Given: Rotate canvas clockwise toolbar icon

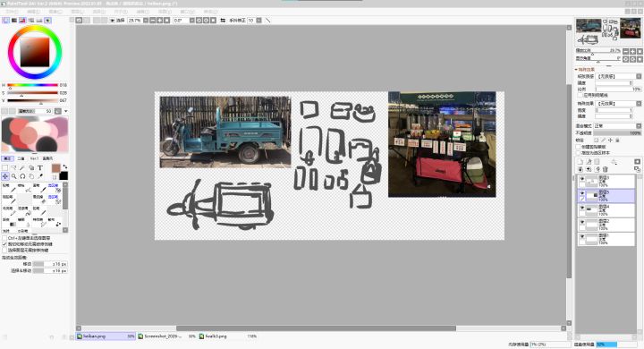Looking at the screenshot, I should (x=206, y=21).
